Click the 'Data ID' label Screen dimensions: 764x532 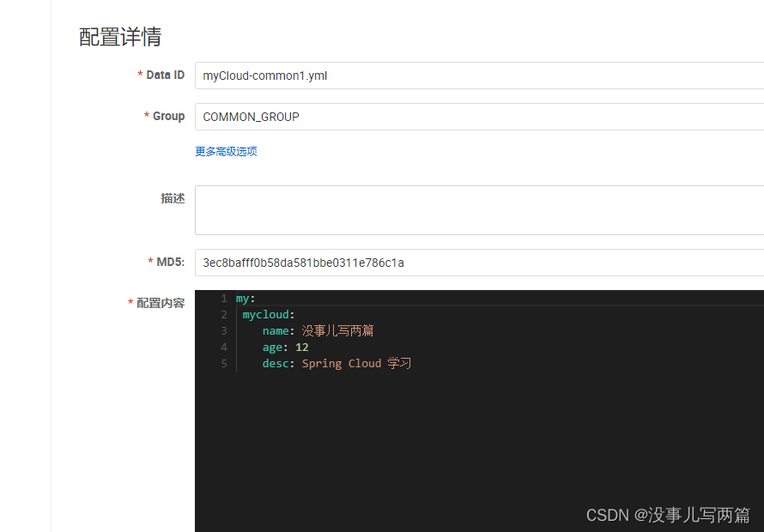coord(165,75)
